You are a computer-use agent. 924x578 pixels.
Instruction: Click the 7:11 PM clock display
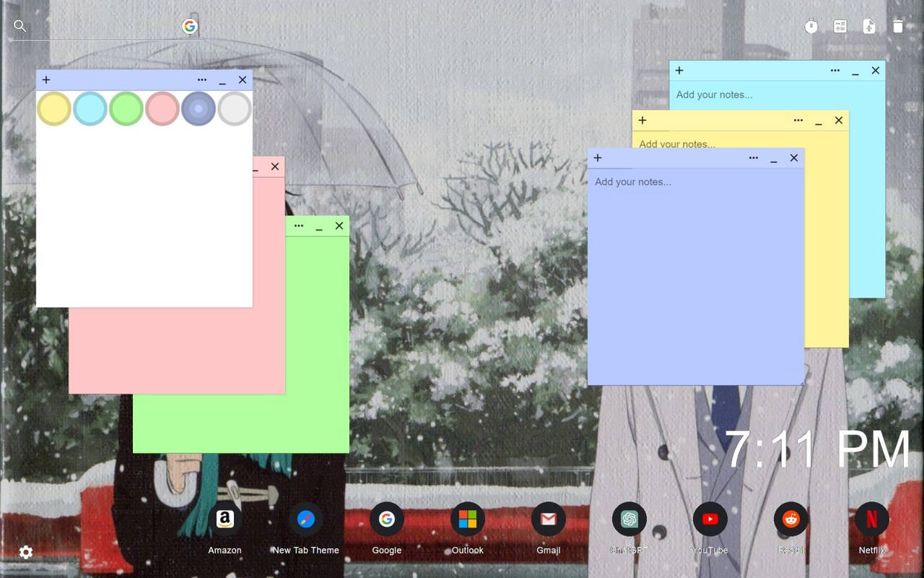pyautogui.click(x=817, y=450)
